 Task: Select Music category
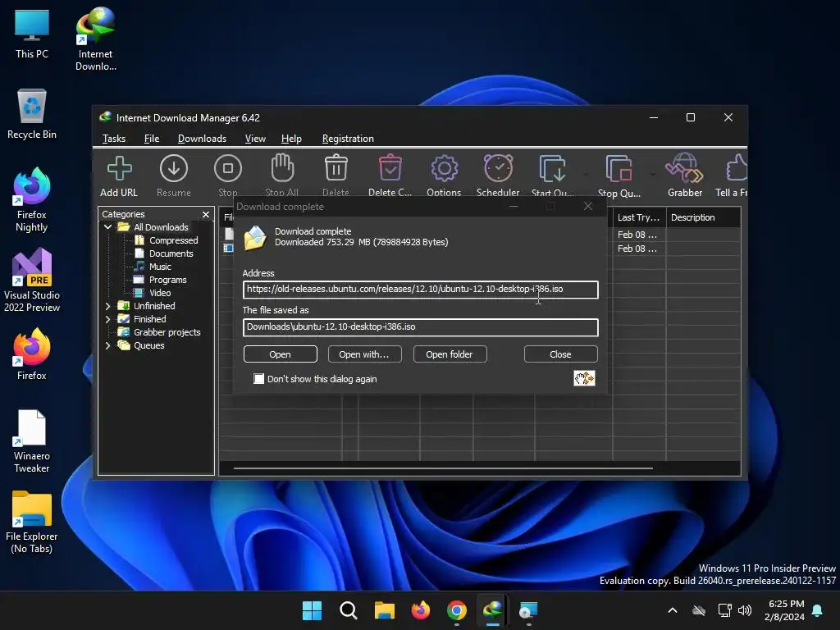tap(160, 267)
